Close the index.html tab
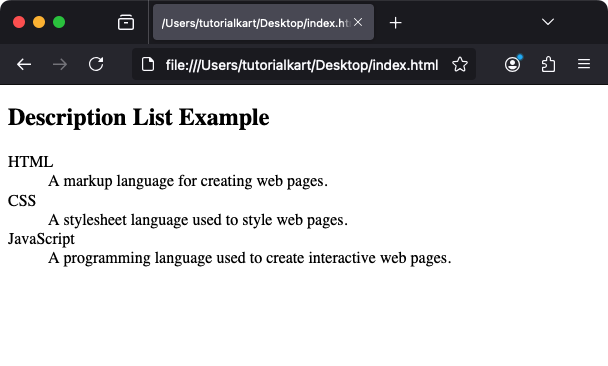 358,22
